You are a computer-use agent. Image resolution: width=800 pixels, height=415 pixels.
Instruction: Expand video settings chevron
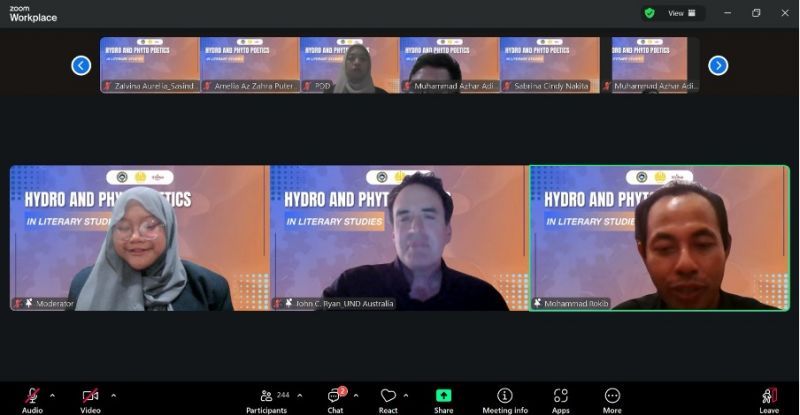[113, 395]
